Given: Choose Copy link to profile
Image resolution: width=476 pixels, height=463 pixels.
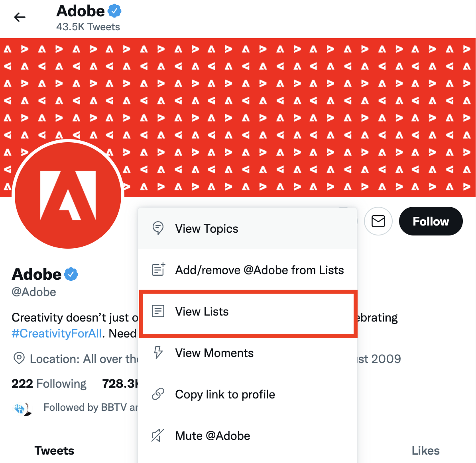Looking at the screenshot, I should pos(225,394).
